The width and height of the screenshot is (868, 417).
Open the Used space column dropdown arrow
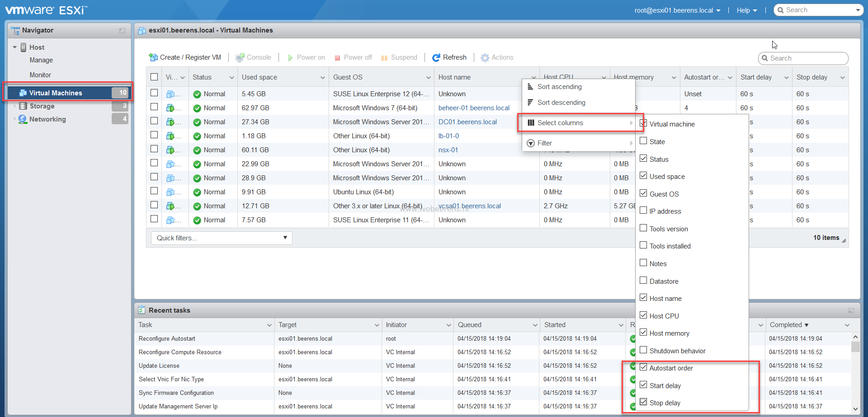pyautogui.click(x=323, y=78)
